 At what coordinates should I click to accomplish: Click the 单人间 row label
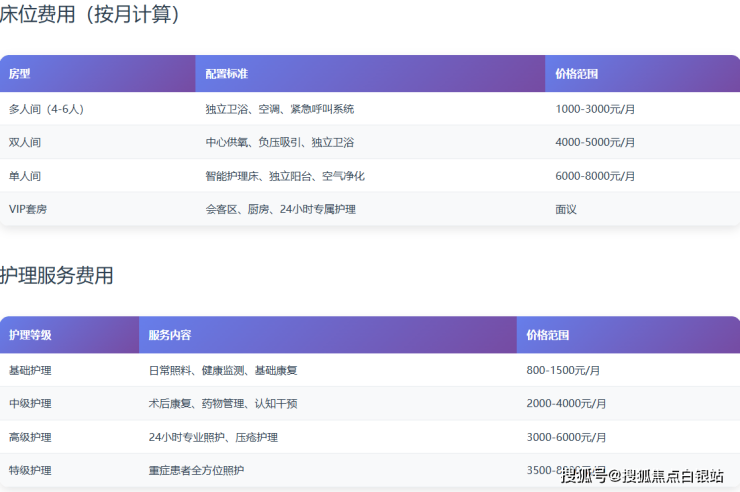25,176
